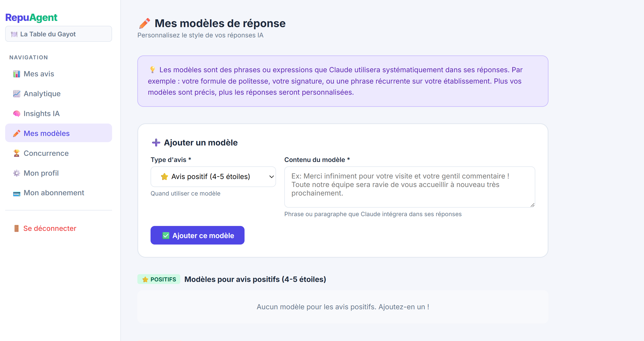The image size is (644, 341).
Task: Click the POSITIFS star badge
Action: (159, 279)
